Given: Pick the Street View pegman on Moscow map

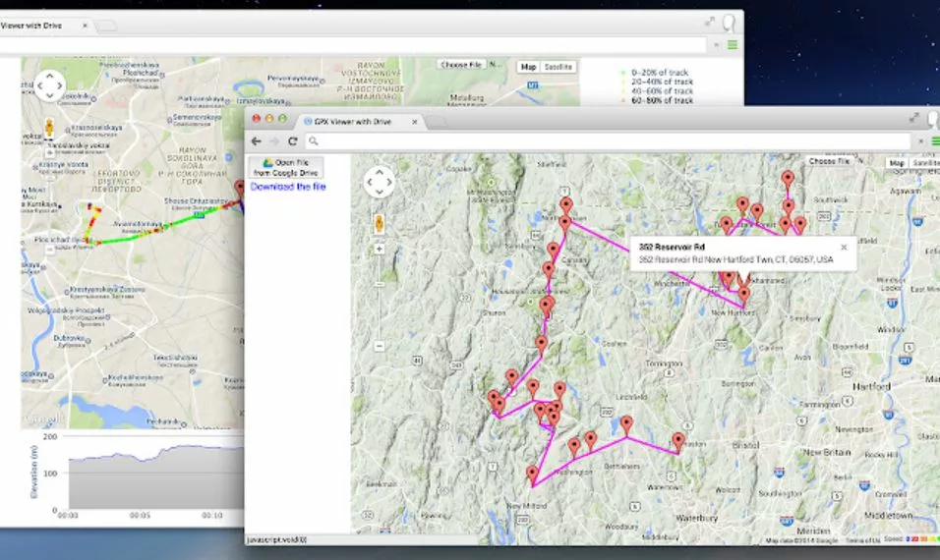Looking at the screenshot, I should [x=49, y=128].
